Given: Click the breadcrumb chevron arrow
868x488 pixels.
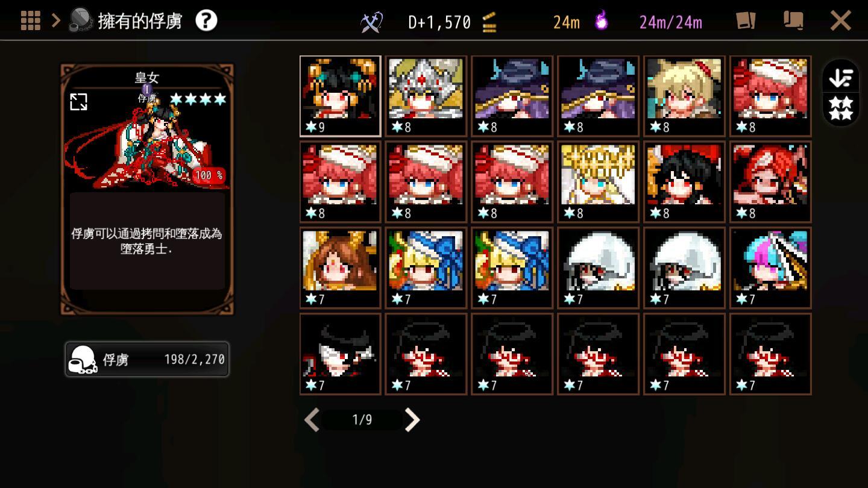Looking at the screenshot, I should pos(56,20).
